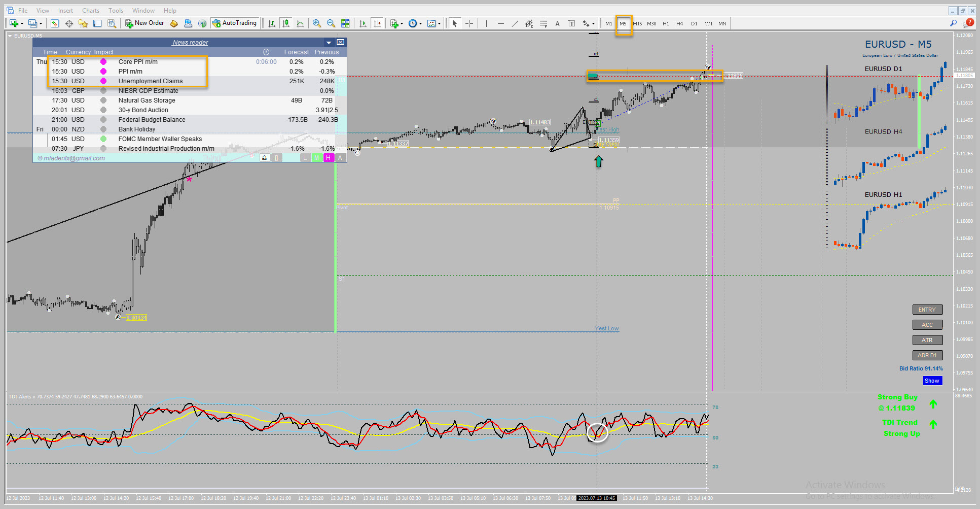Open the Charts menu
The height and width of the screenshot is (509, 980).
(91, 10)
